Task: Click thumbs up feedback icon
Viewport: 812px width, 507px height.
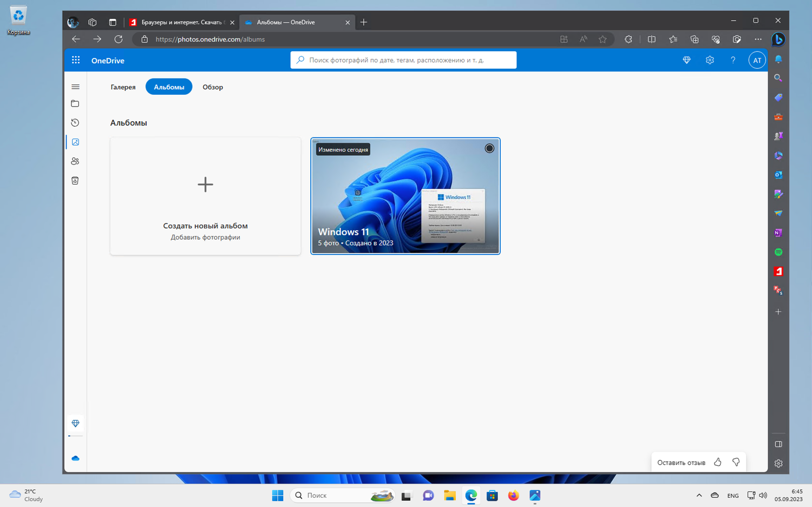Action: click(x=718, y=462)
